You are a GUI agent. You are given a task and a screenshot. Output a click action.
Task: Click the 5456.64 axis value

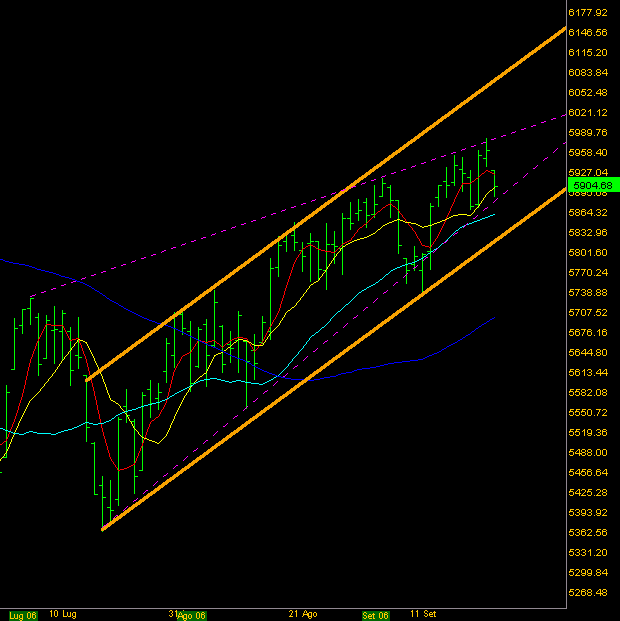588,472
